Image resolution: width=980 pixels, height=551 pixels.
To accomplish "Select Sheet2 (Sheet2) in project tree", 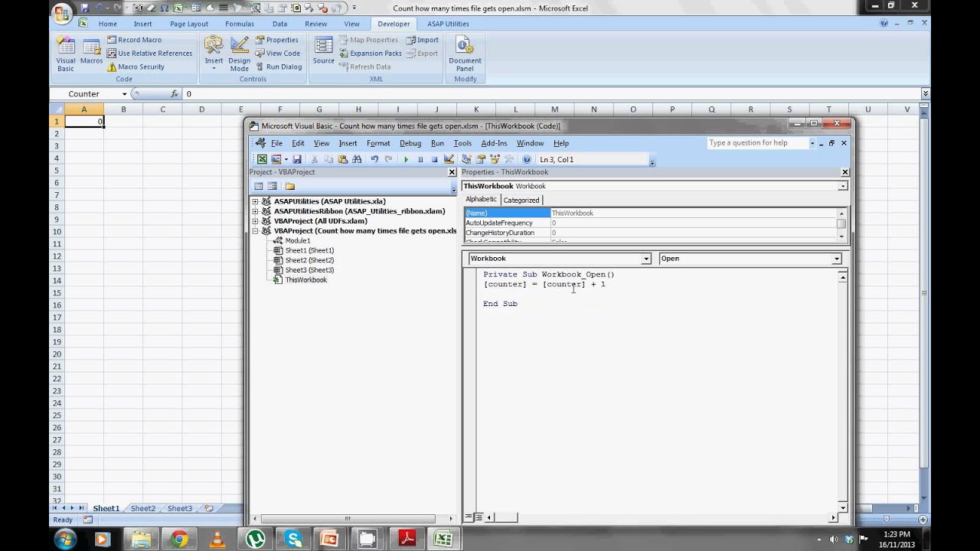I will click(x=309, y=260).
